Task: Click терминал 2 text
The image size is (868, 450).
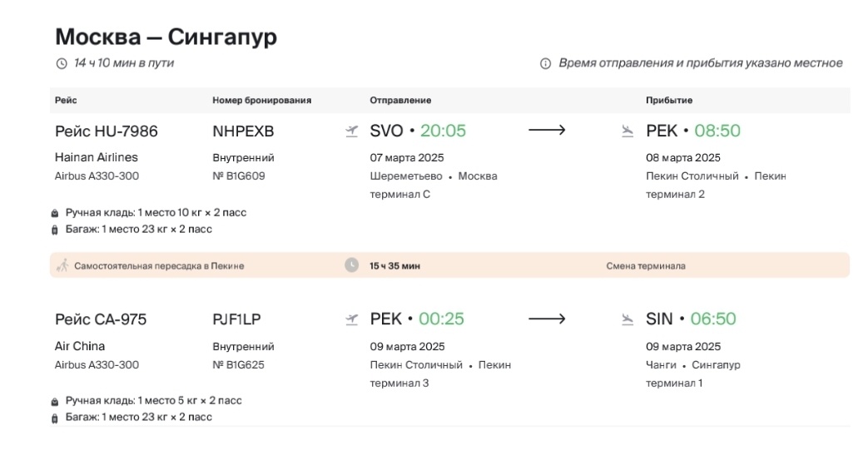Action: (676, 195)
